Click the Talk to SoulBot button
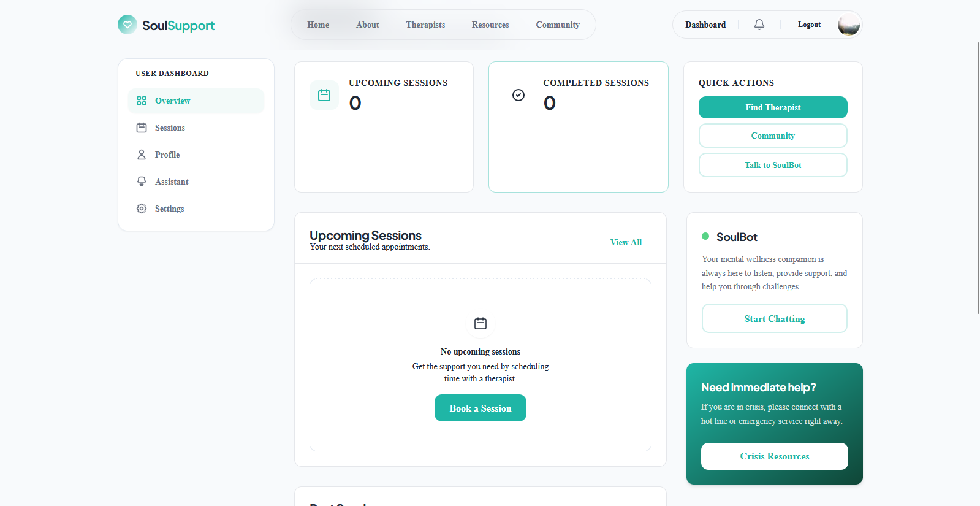 [773, 165]
